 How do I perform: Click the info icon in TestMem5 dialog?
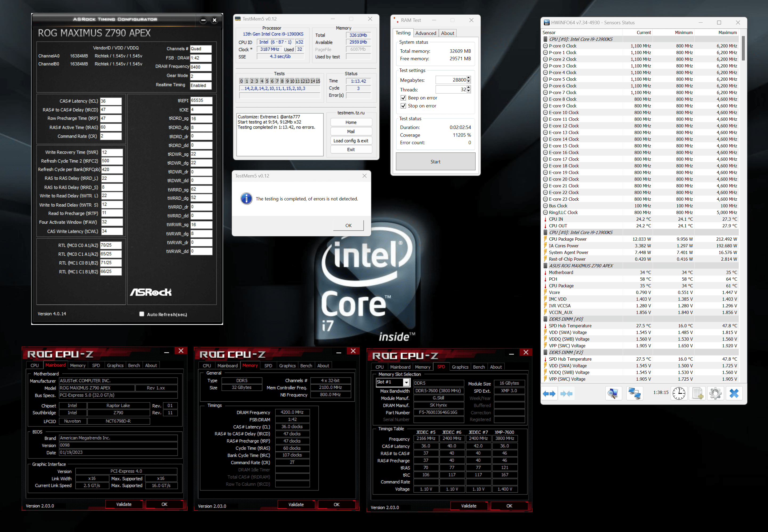(246, 199)
